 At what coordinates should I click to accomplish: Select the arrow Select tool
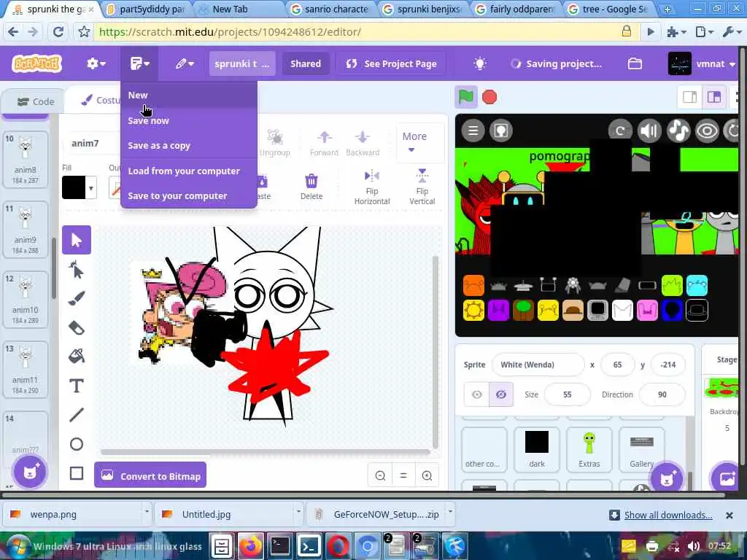(76, 240)
